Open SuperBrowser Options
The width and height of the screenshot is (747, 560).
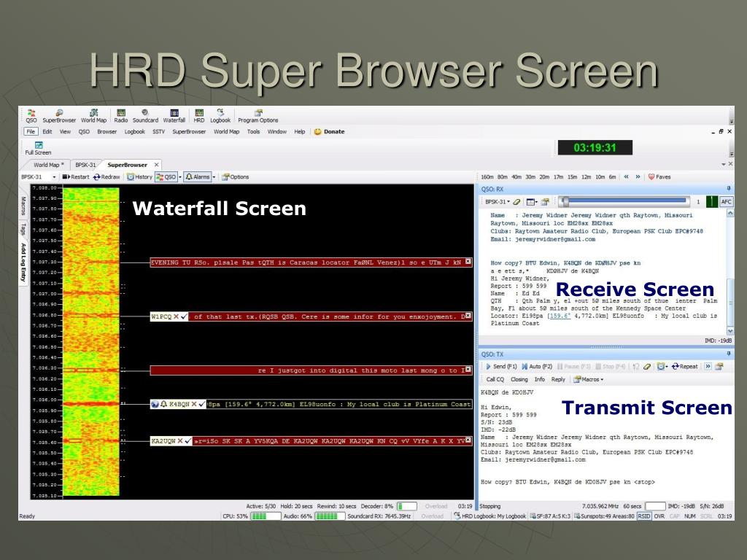click(236, 176)
